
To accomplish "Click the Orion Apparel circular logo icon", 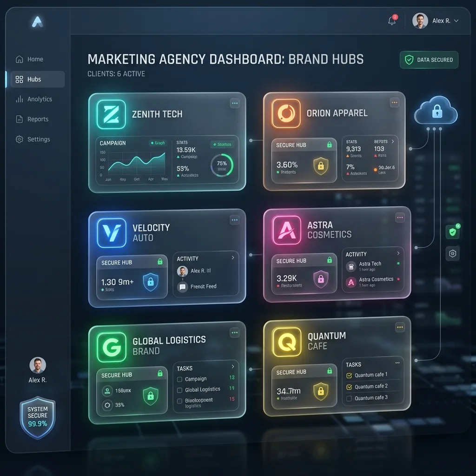I will tap(287, 112).
